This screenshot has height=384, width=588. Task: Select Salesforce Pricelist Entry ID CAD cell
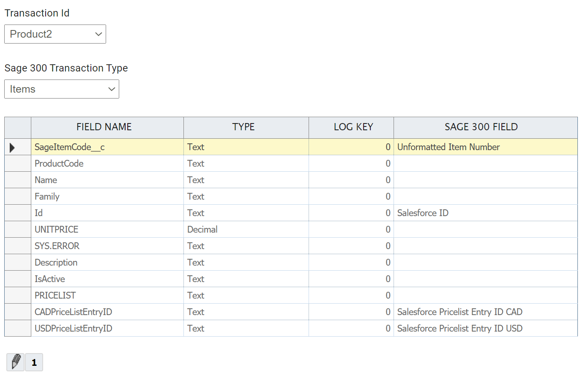click(x=485, y=312)
